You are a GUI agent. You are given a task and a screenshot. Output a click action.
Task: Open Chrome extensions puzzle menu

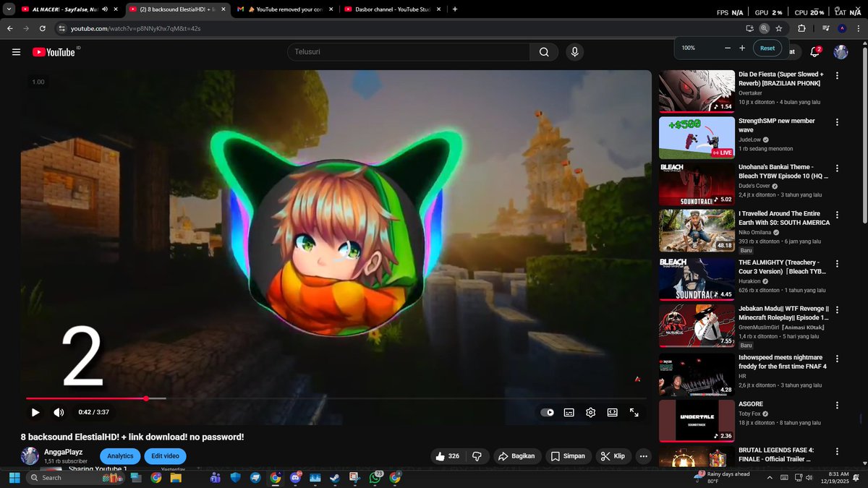tap(801, 30)
